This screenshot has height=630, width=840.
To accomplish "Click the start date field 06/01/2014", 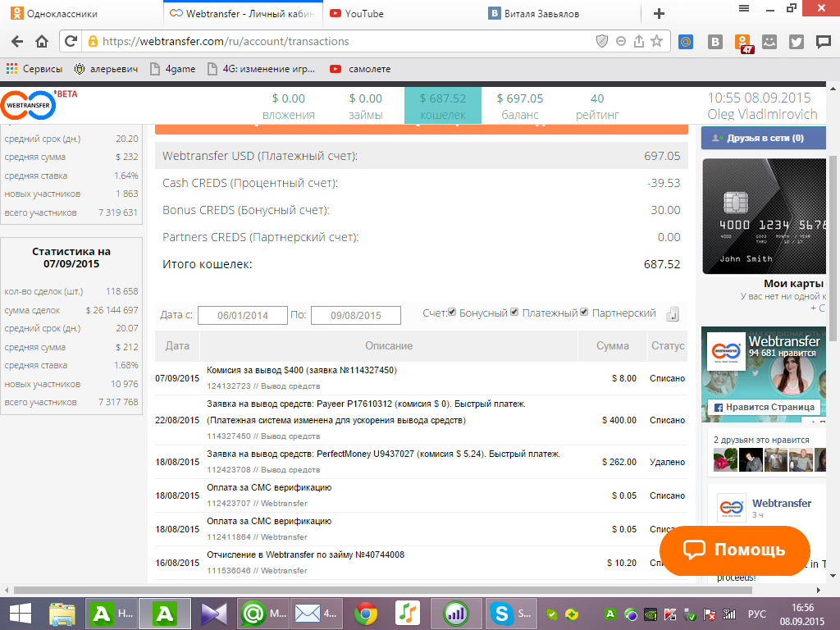I will [243, 315].
